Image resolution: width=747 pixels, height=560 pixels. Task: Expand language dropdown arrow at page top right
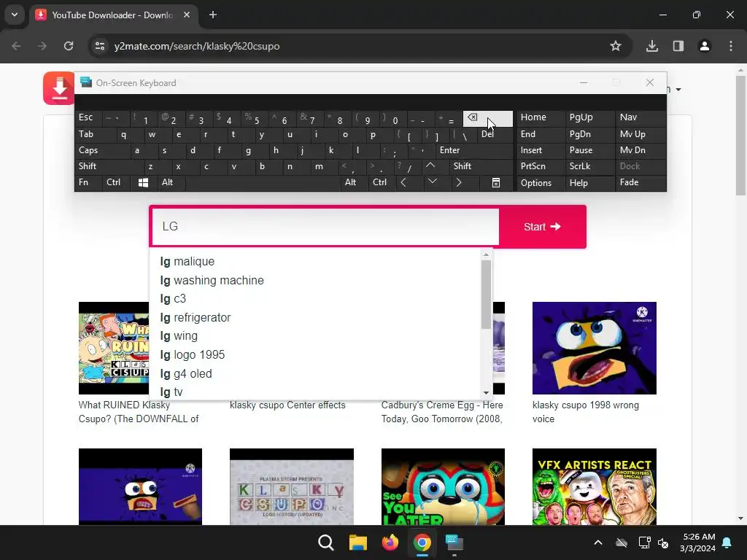coord(678,90)
